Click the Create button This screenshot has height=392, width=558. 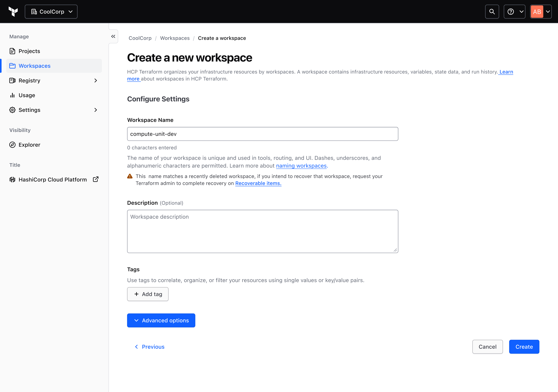pos(524,347)
